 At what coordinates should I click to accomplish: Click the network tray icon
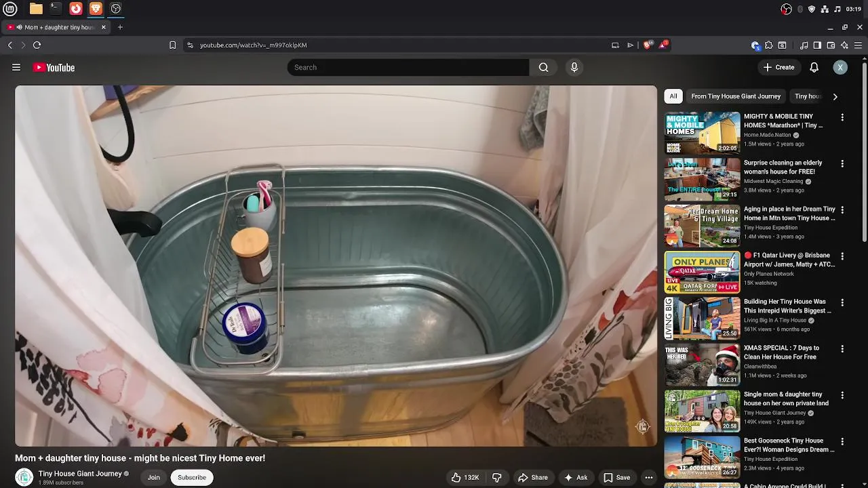(x=824, y=9)
